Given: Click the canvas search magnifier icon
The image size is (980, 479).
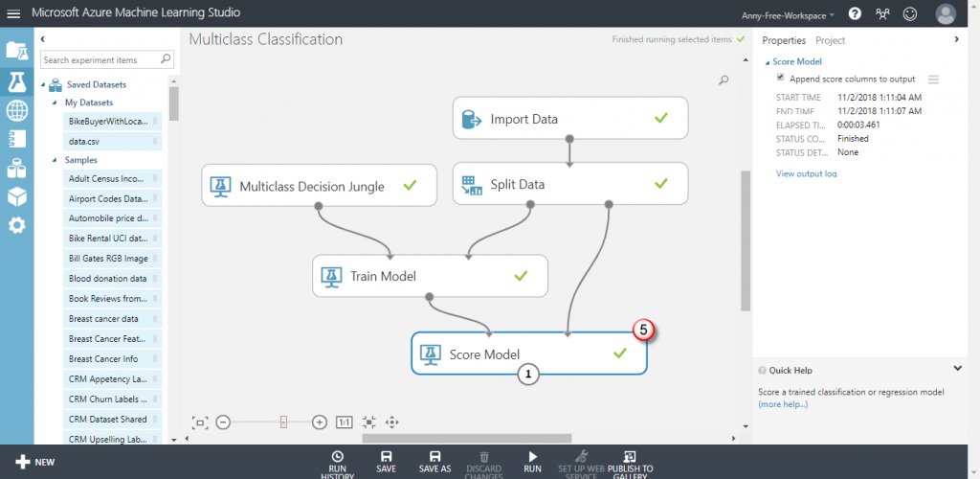Looking at the screenshot, I should [724, 80].
